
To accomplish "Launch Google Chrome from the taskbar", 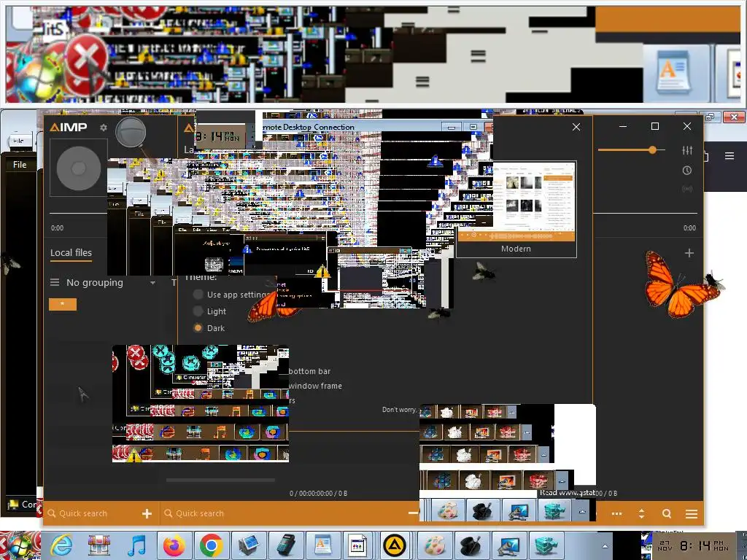I will 211,545.
